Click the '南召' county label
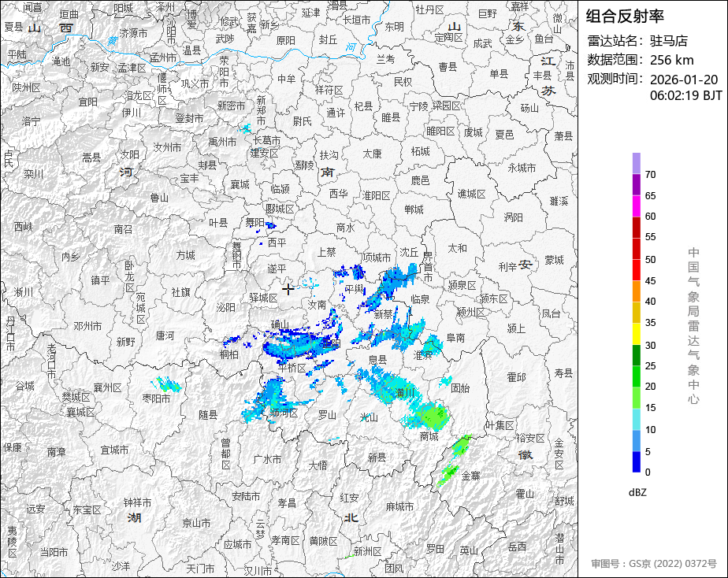728x578 pixels. point(123,229)
